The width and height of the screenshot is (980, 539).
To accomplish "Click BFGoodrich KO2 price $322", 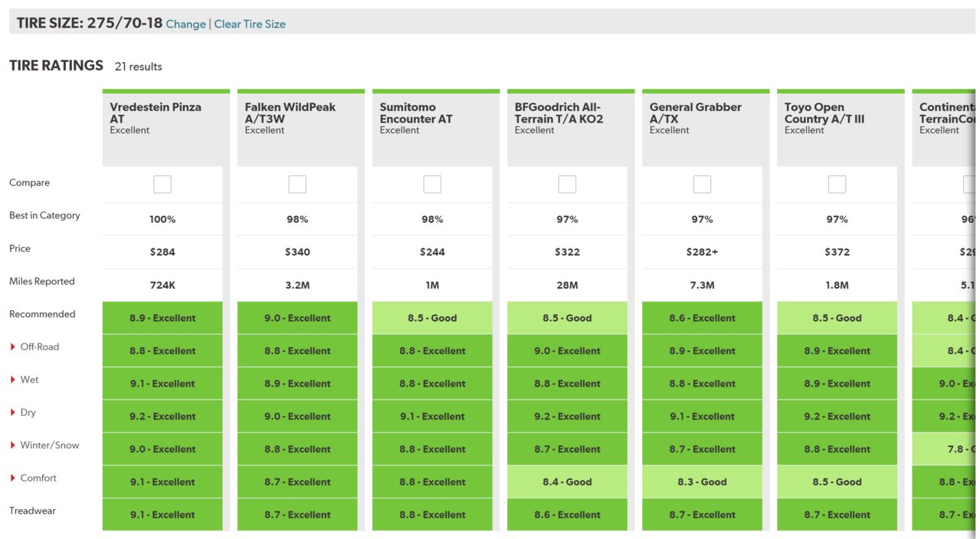I will [567, 252].
